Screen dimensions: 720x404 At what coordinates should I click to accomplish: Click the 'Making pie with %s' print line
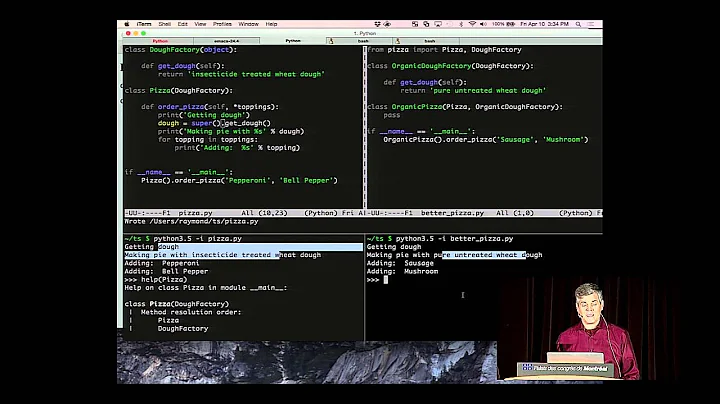(x=231, y=131)
